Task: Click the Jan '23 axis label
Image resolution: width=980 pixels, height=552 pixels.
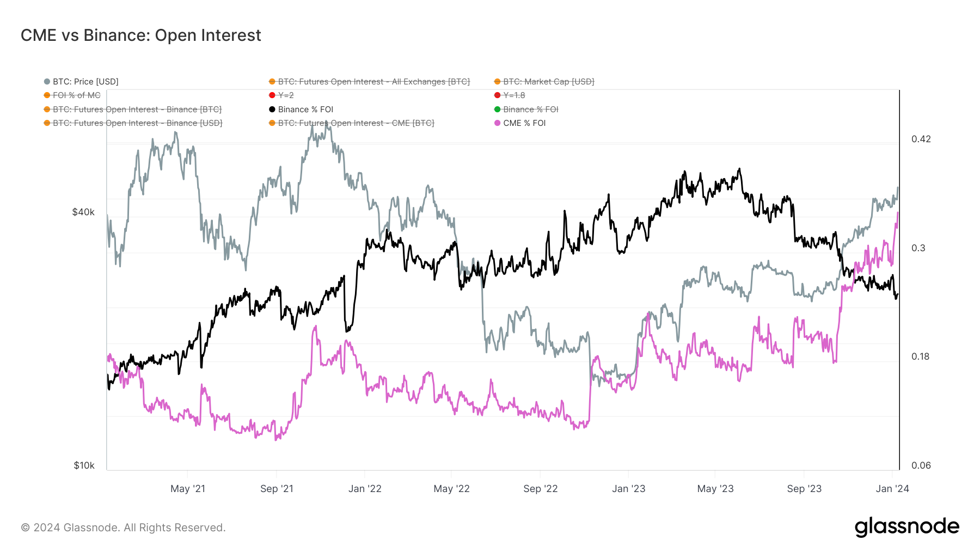Action: pyautogui.click(x=628, y=489)
